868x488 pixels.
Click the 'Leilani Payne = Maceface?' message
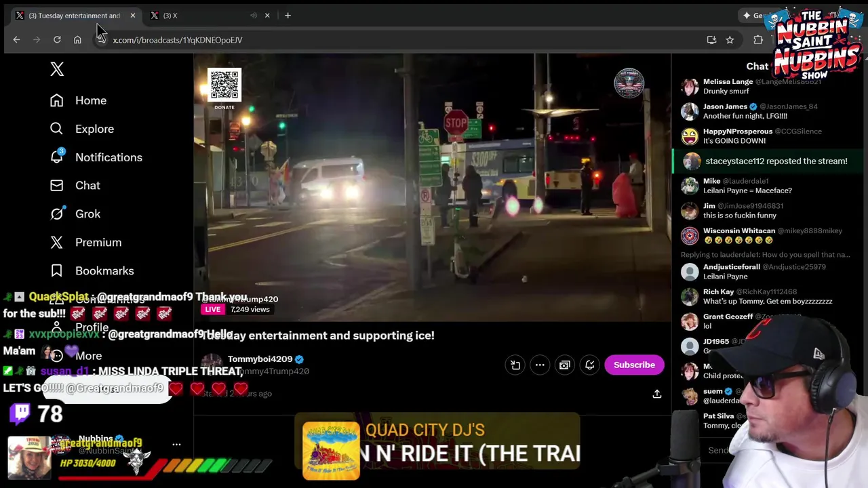[x=747, y=190]
